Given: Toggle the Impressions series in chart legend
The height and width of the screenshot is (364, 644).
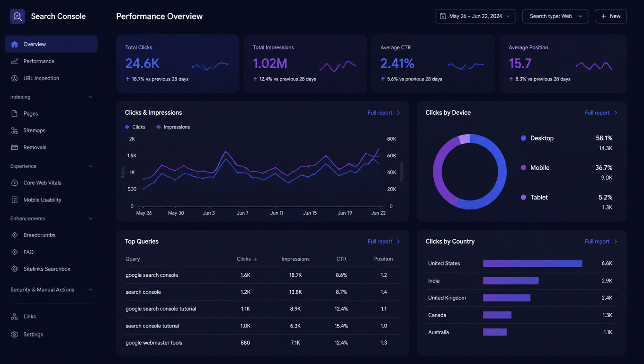Looking at the screenshot, I should click(173, 127).
